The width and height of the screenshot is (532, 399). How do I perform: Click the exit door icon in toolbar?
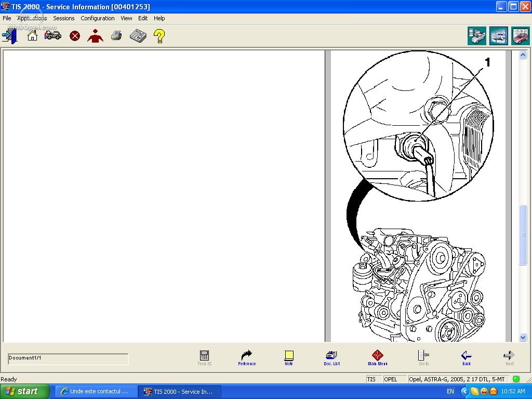[9, 36]
